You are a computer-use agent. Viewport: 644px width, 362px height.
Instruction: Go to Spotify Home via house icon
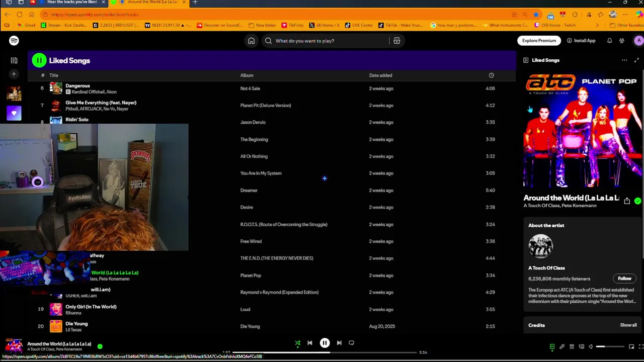pos(251,41)
